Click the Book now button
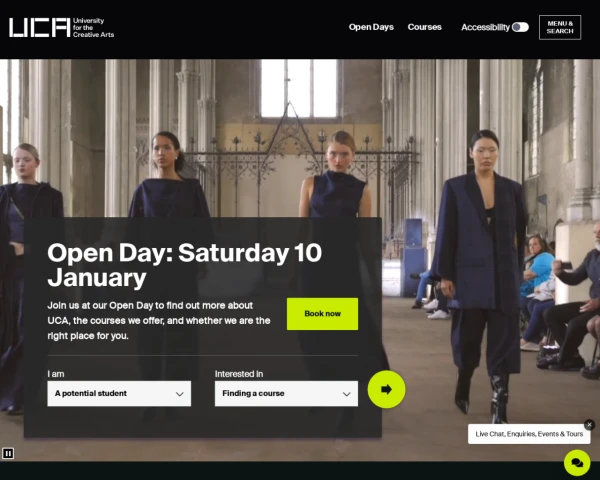The image size is (600, 480). [x=323, y=314]
